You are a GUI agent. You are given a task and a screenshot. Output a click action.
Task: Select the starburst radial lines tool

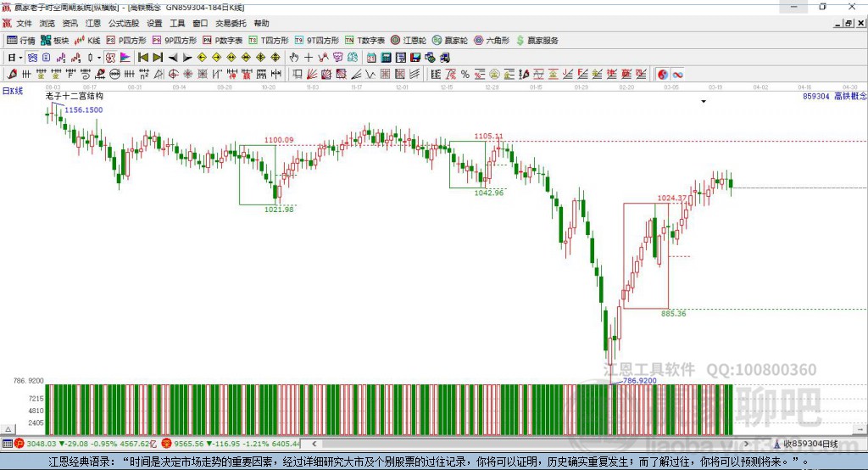point(187,75)
